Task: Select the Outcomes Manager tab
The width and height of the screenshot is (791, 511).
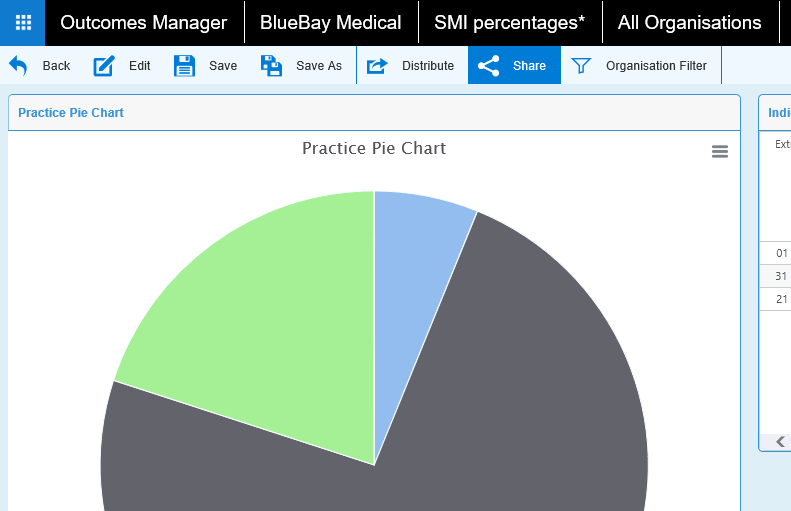Action: (144, 22)
